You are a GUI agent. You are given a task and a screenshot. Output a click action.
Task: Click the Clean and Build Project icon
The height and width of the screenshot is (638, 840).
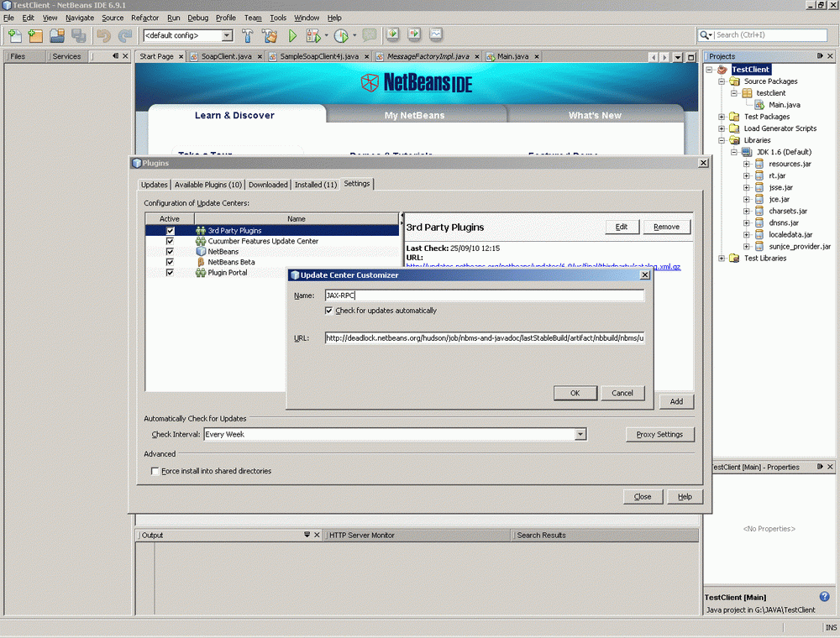[270, 36]
